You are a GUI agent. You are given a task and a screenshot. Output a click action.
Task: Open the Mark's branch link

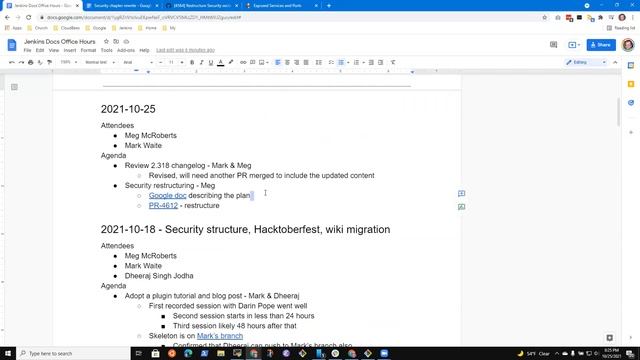point(220,336)
